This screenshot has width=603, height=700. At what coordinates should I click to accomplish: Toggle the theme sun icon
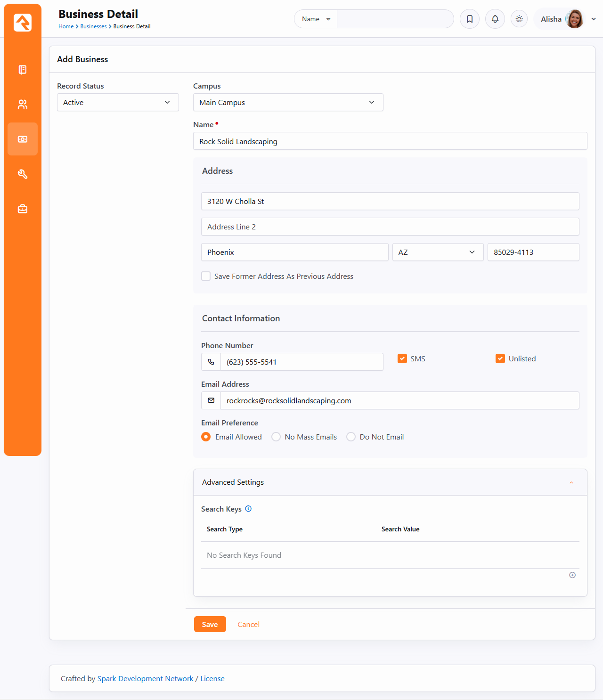(519, 19)
